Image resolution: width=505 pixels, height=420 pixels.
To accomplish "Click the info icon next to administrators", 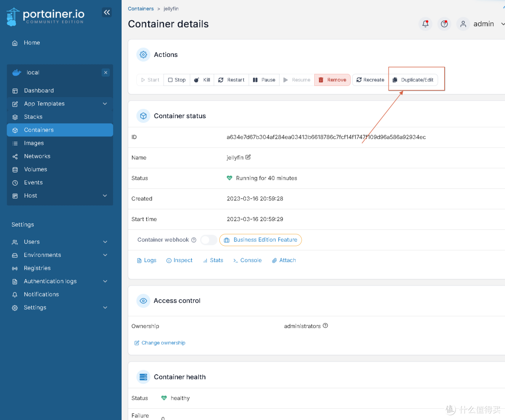I will coord(325,326).
